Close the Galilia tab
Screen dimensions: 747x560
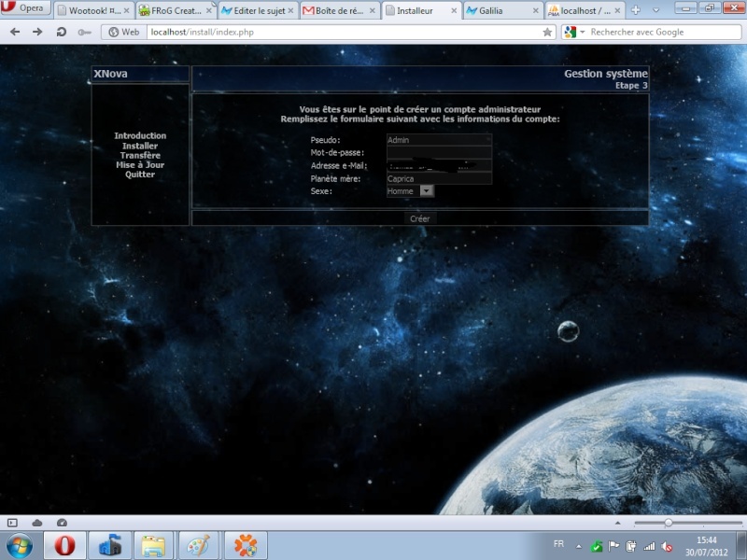pos(536,10)
